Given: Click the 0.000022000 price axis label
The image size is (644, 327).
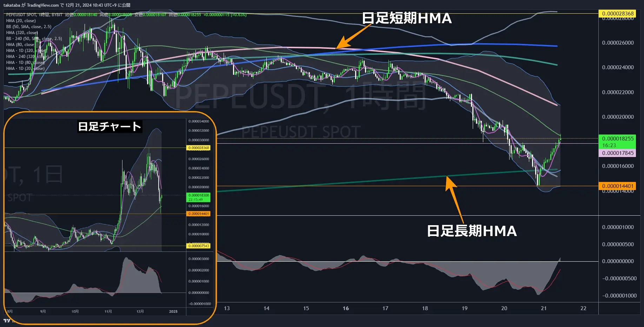Looking at the screenshot, I should [618, 92].
